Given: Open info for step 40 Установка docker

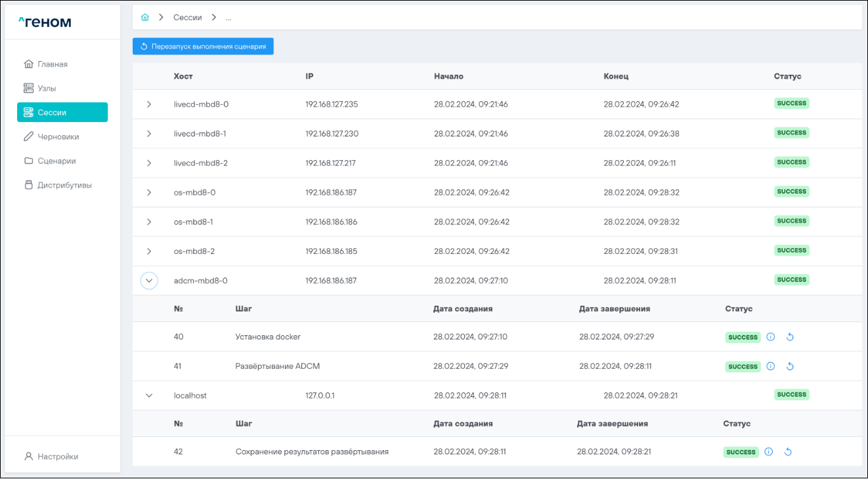Looking at the screenshot, I should [x=771, y=337].
